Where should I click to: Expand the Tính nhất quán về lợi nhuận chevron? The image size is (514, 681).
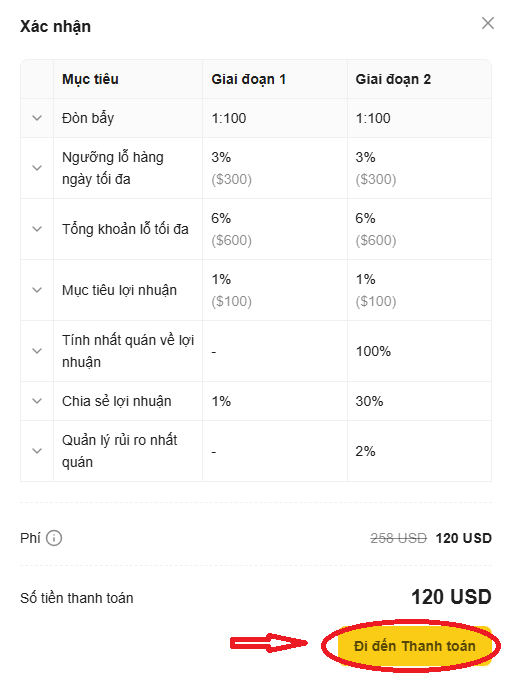(x=37, y=350)
